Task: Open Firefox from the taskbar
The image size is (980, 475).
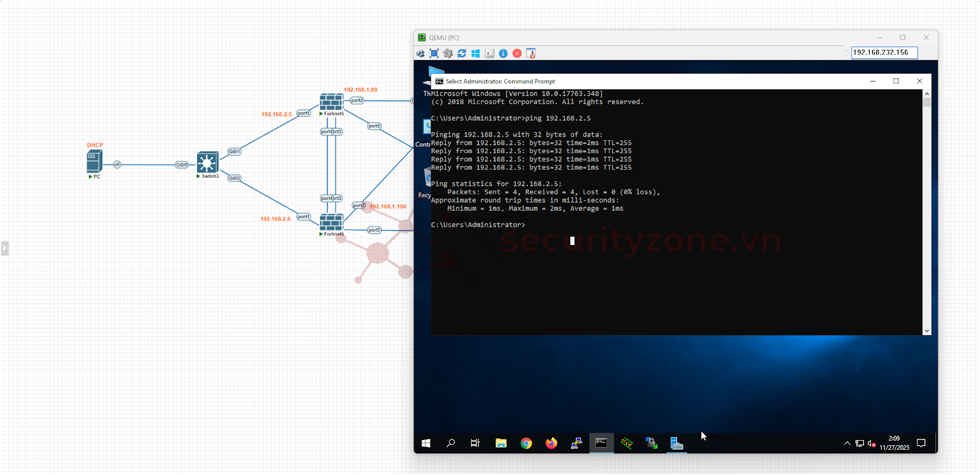Action: pos(551,443)
